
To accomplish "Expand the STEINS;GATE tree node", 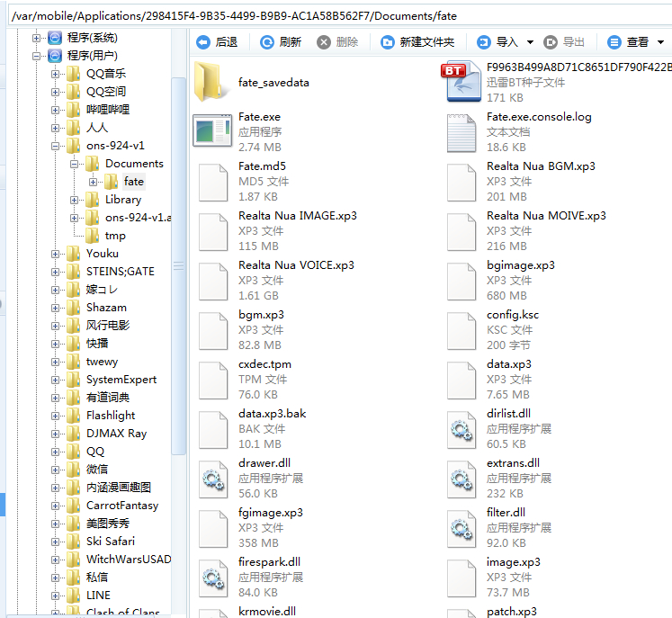I will [x=55, y=272].
